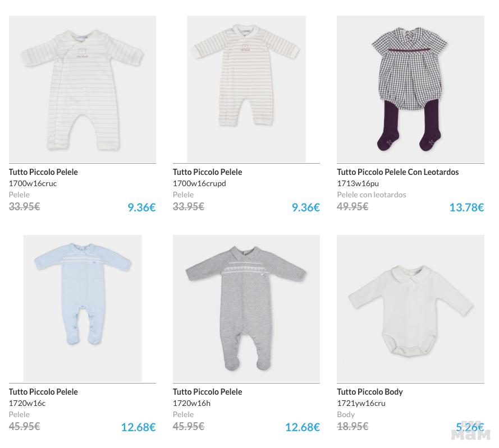Screen dimensions: 499x448
Task: Open the Tutto Piccolo Pelele Con Leotardos title
Action: click(x=397, y=172)
